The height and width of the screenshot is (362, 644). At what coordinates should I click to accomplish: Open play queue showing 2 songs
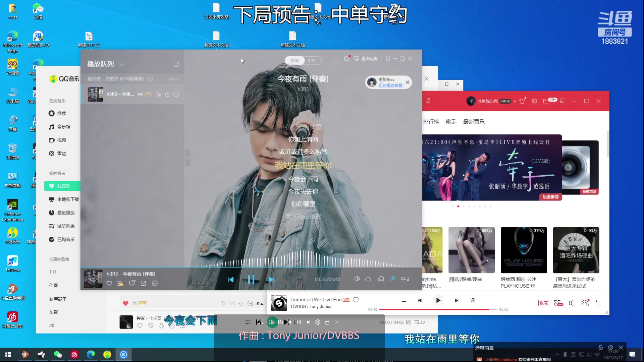click(405, 279)
